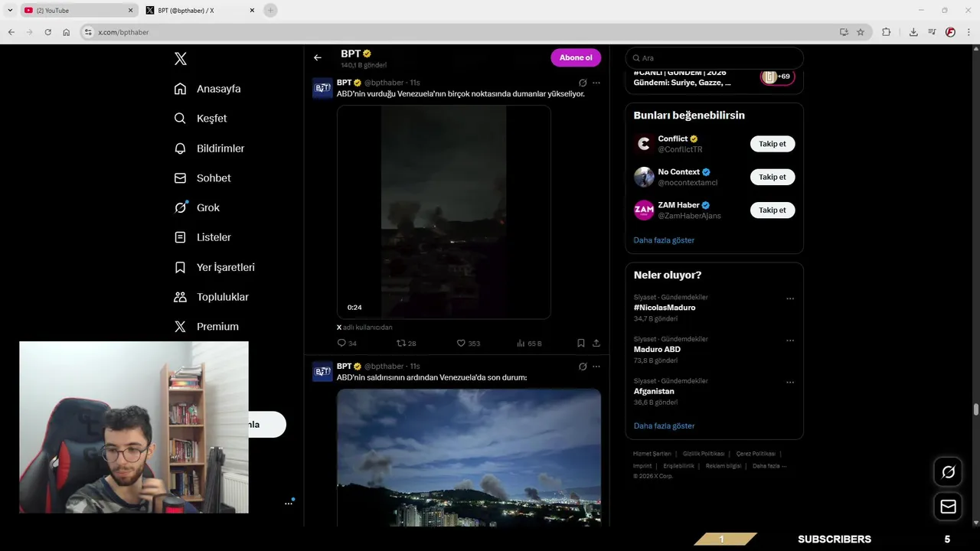Screen dimensions: 980x551
Task: Reload the page
Action: pos(47,32)
